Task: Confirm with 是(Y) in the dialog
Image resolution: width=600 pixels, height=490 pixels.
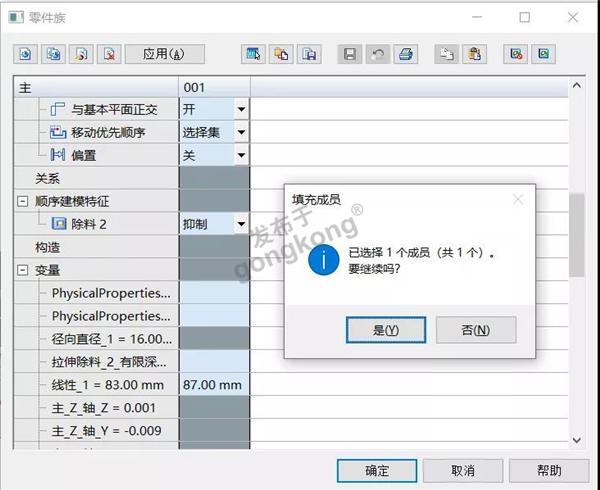Action: 385,330
